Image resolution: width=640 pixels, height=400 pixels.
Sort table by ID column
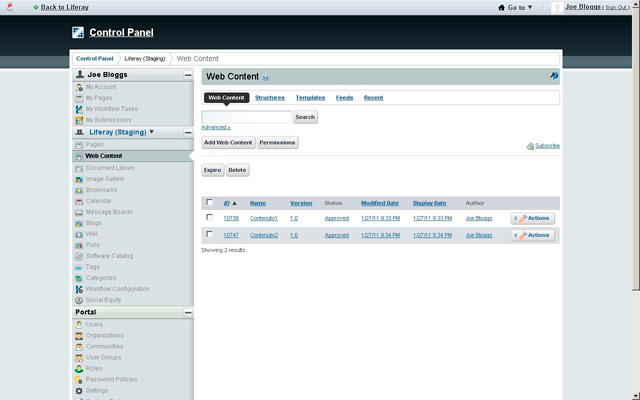(227, 203)
